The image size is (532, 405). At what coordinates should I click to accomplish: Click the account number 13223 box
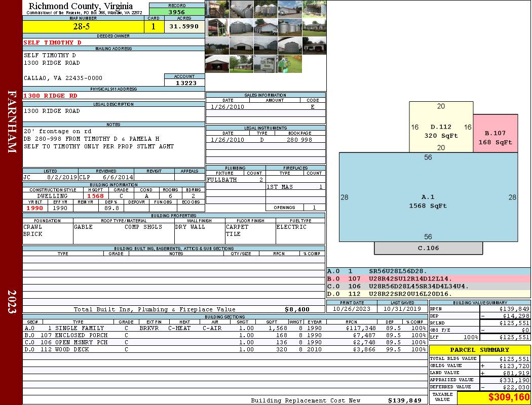[184, 83]
